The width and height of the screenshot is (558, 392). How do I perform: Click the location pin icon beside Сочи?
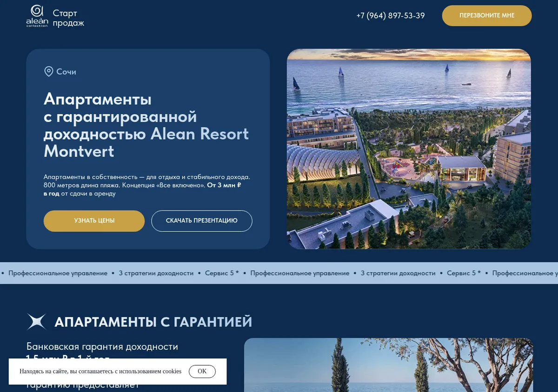(48, 72)
